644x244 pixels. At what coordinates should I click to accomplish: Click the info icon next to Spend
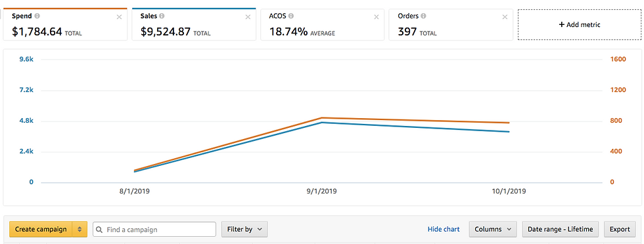(x=37, y=16)
